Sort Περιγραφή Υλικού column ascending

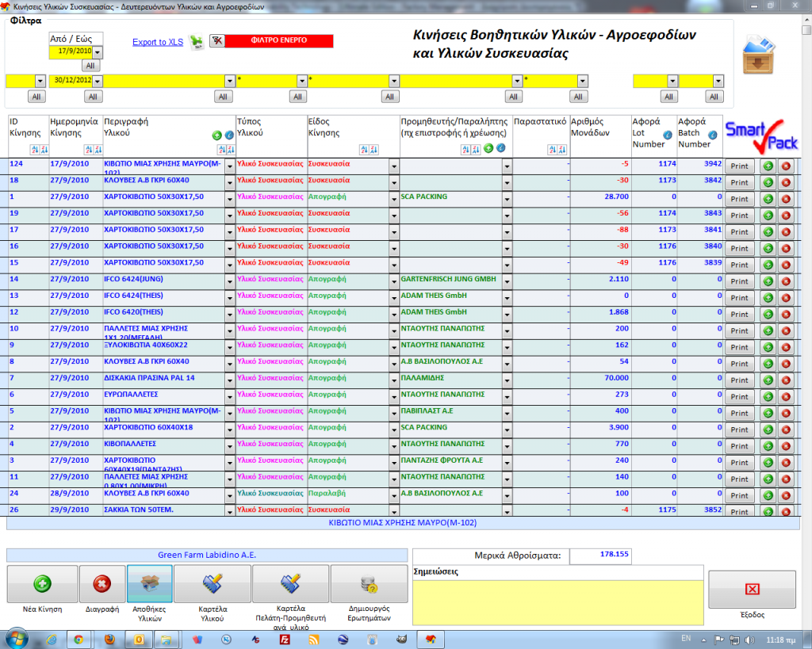click(222, 150)
